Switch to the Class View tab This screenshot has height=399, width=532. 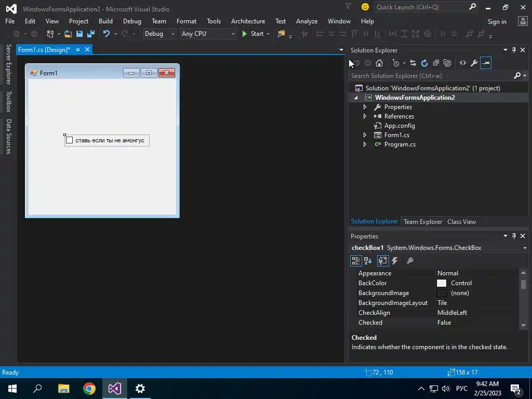tap(461, 221)
